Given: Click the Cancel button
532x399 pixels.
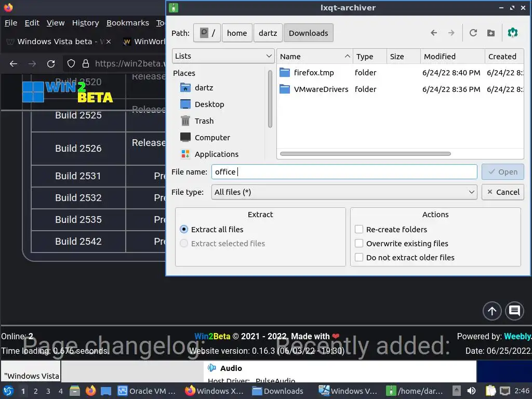Looking at the screenshot, I should click(503, 192).
